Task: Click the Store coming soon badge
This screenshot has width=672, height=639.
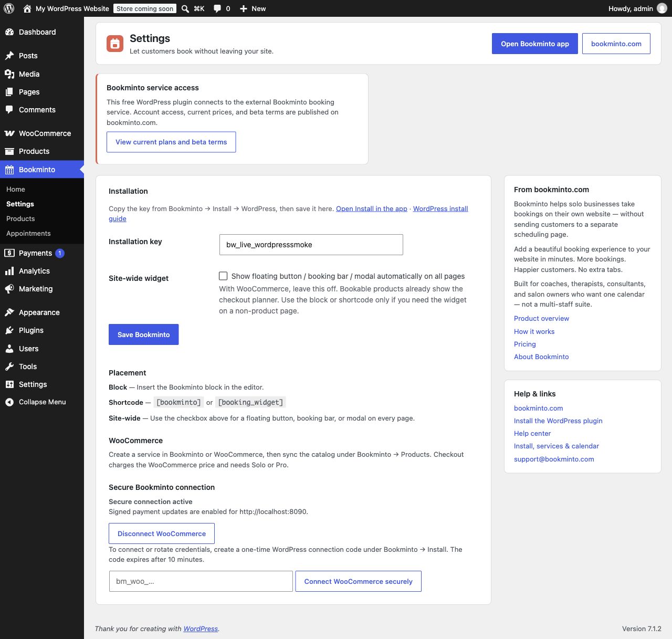Action: click(x=145, y=8)
